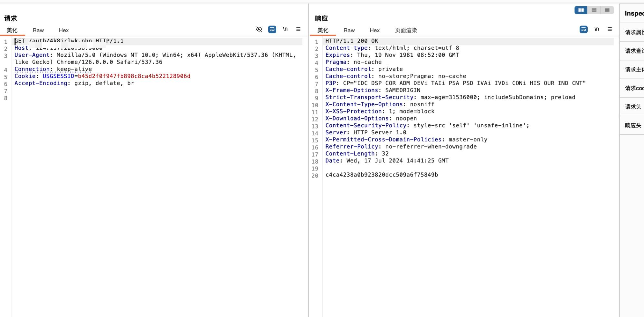This screenshot has width=644, height=317.
Task: Expand the 请求头 section in Inspector
Action: click(x=633, y=107)
